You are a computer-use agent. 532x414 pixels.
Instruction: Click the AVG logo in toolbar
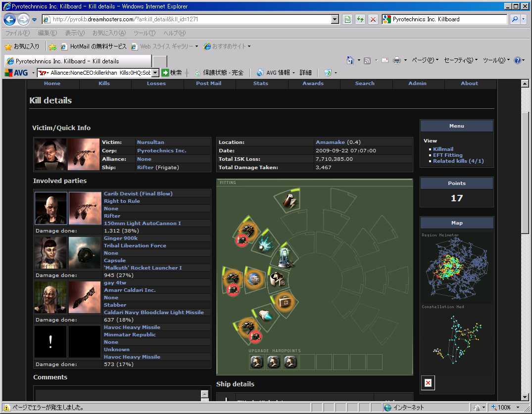16,73
